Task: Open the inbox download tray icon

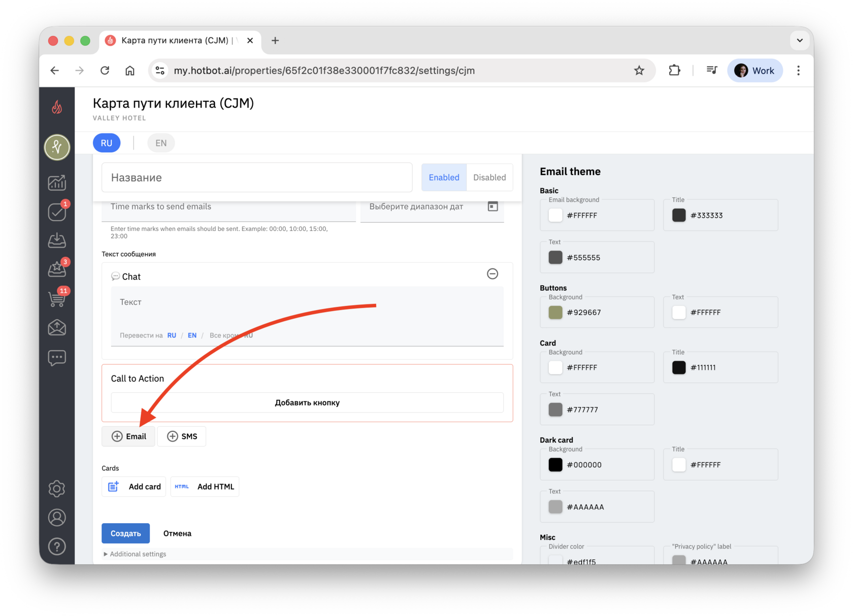Action: tap(57, 241)
